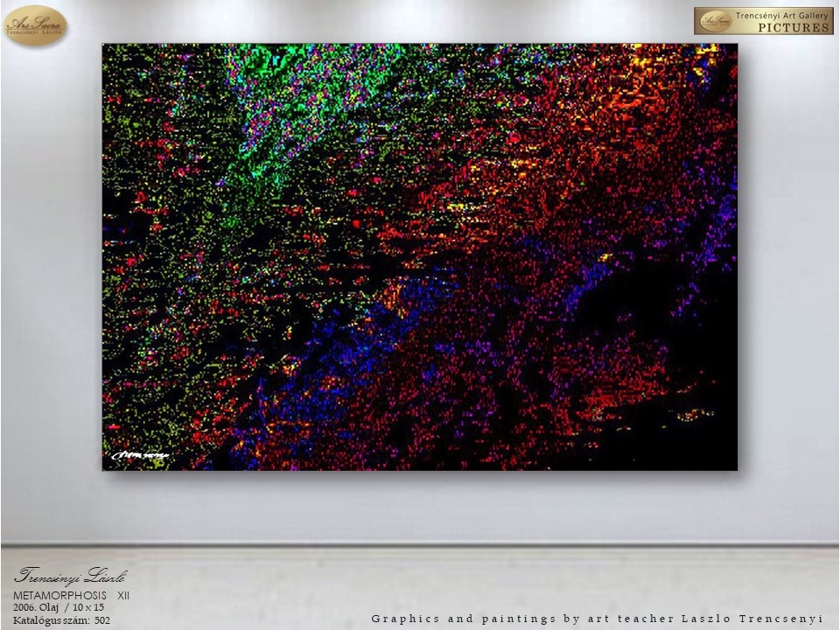Select the title text METAMORPHOSIS XII

(71, 596)
